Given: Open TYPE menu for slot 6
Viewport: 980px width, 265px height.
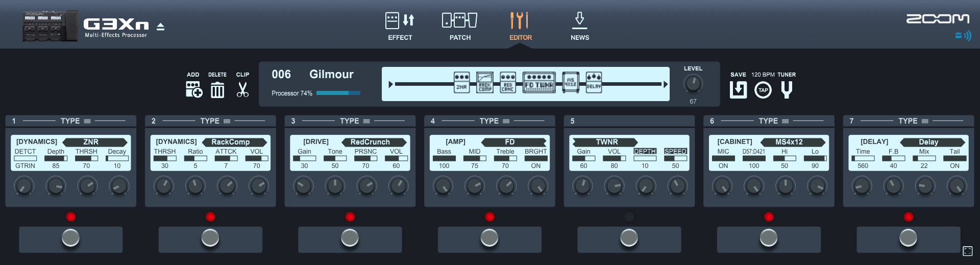Looking at the screenshot, I should [x=773, y=121].
